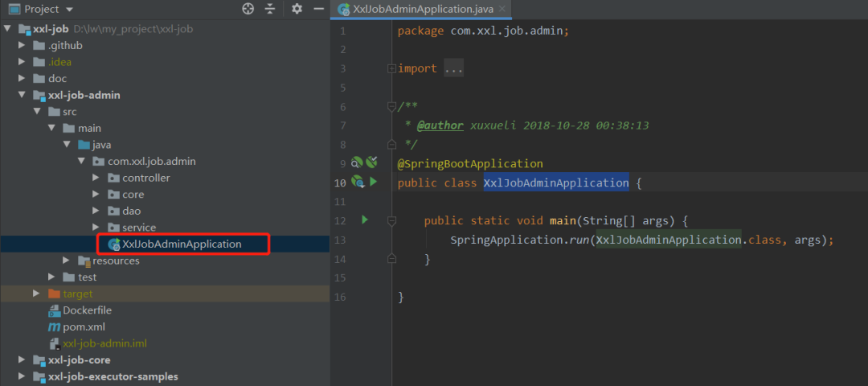Image resolution: width=868 pixels, height=386 pixels.
Task: Click the Project panel title label
Action: coord(42,9)
